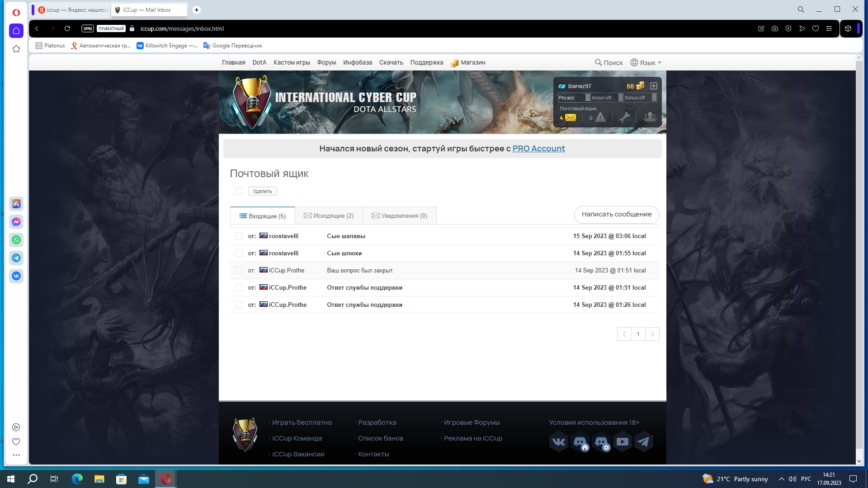Switch to the Входящие (5) tab
Image resolution: width=868 pixels, height=488 pixels.
[263, 216]
